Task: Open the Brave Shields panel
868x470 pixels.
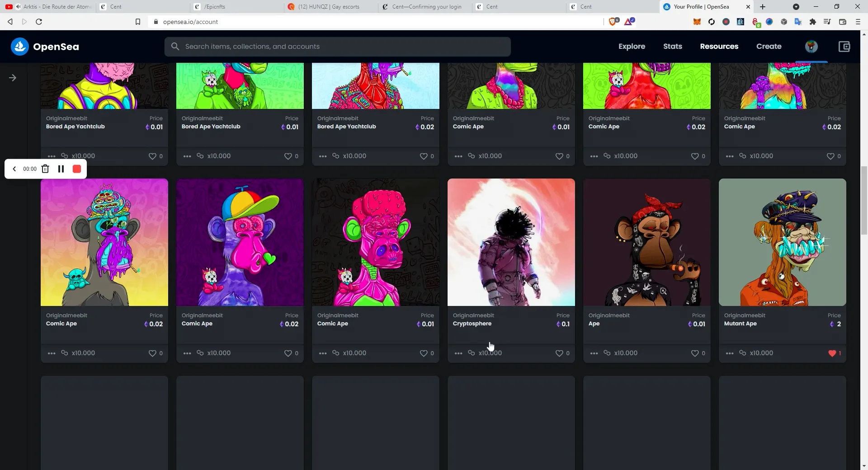Action: (613, 21)
